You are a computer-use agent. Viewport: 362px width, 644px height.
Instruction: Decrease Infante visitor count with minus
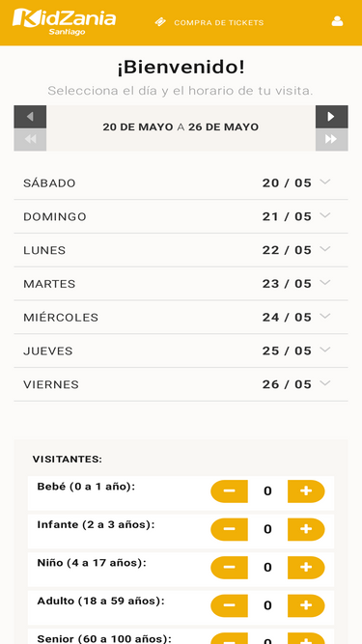point(229,529)
